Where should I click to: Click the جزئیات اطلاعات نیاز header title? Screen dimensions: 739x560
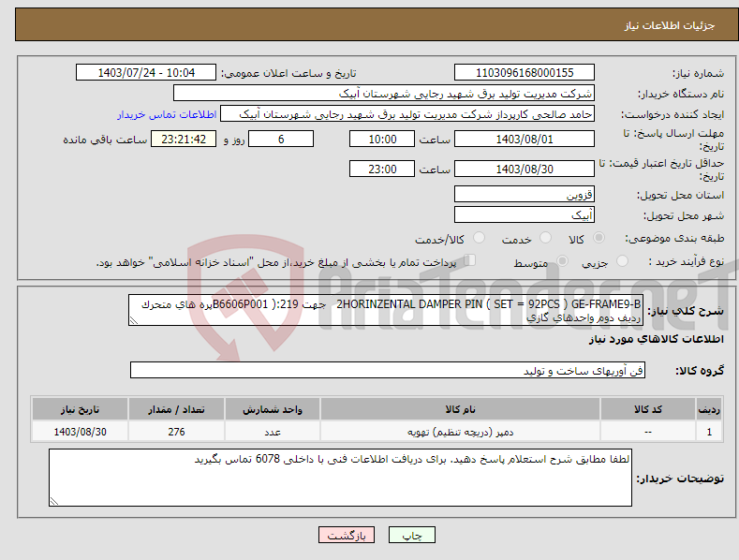coord(670,25)
